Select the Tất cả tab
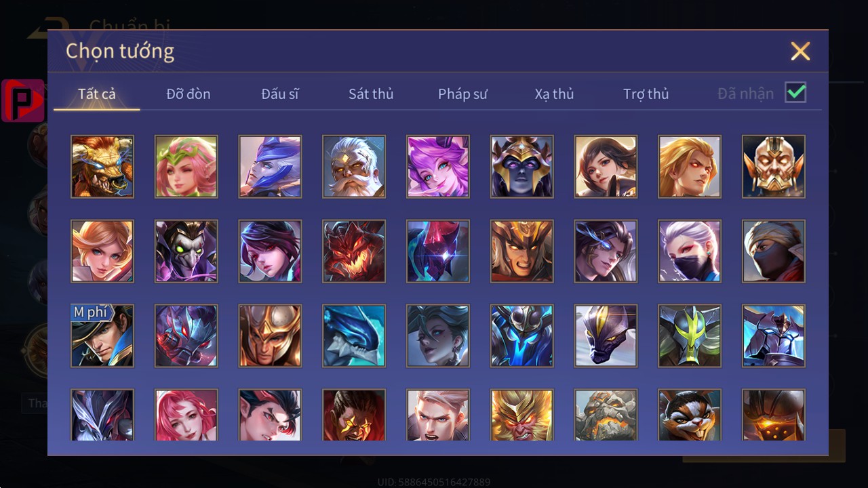 [x=97, y=94]
